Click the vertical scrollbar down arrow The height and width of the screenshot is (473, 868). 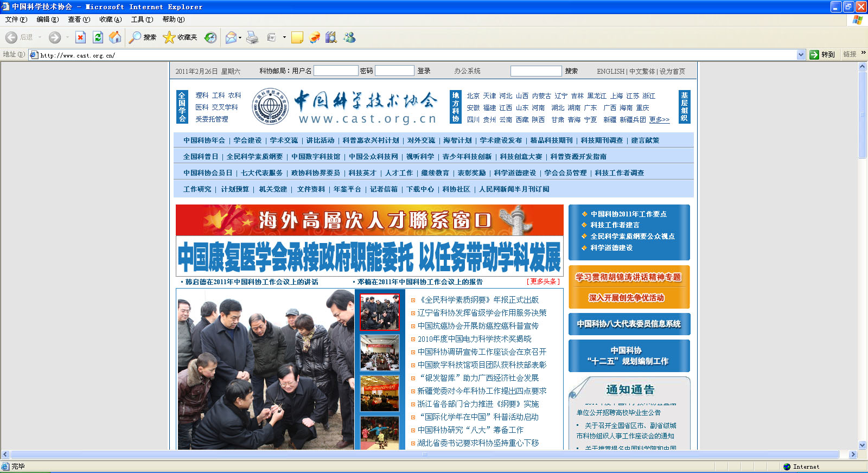click(x=863, y=445)
